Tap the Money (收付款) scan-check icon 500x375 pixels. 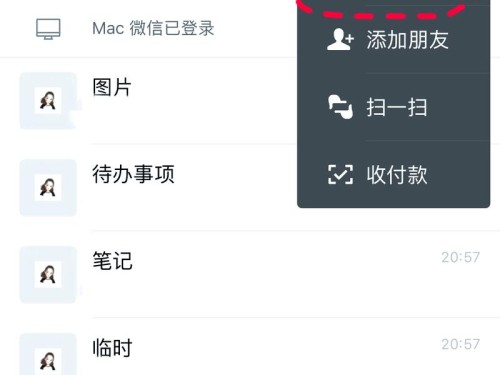(340, 175)
